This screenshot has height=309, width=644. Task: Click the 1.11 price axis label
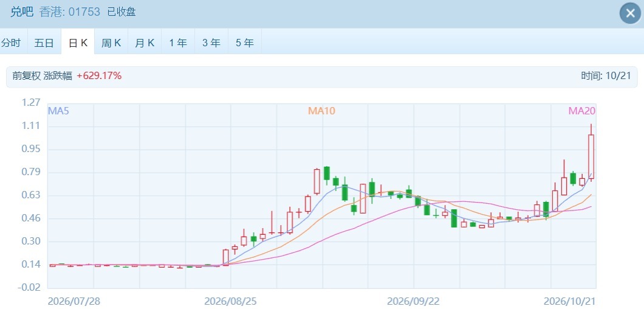tap(31, 125)
